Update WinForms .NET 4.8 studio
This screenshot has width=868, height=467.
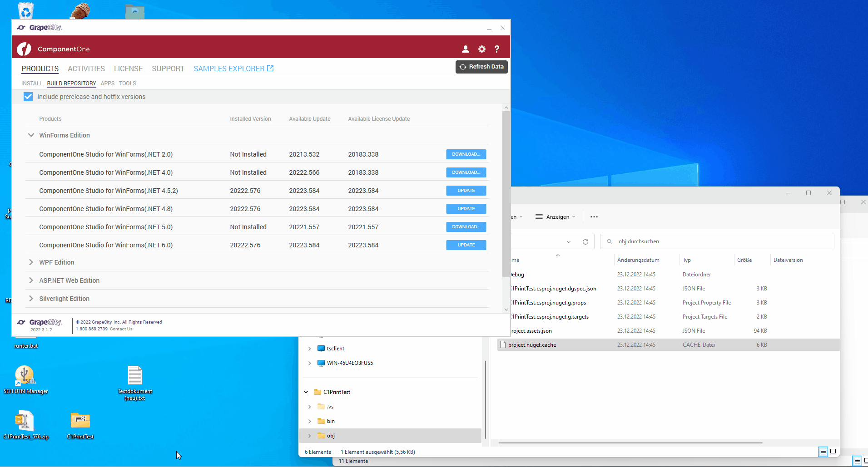click(466, 209)
